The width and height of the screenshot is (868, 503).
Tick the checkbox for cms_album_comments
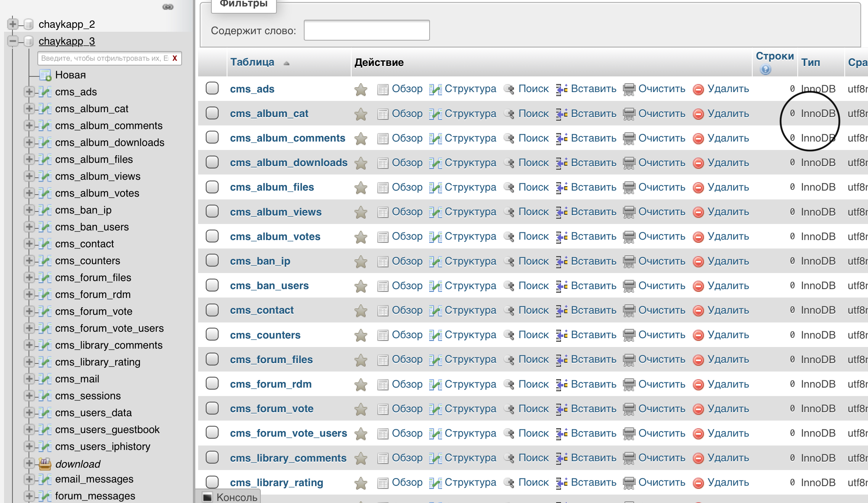(212, 138)
